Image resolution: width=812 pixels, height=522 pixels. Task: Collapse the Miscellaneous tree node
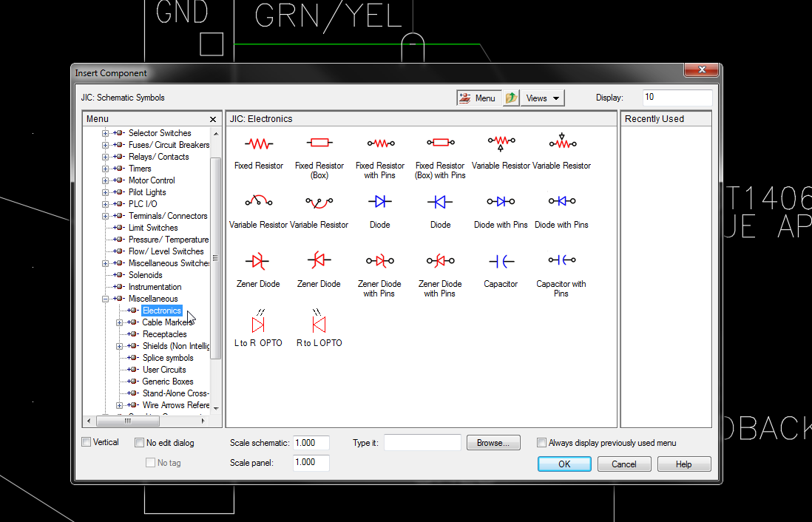pos(104,298)
